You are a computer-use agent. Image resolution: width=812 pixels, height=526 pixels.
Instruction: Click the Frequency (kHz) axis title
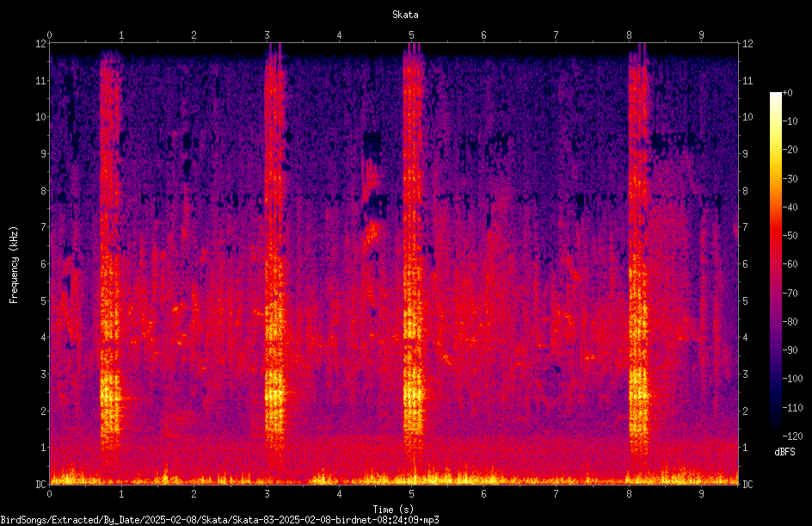14,264
